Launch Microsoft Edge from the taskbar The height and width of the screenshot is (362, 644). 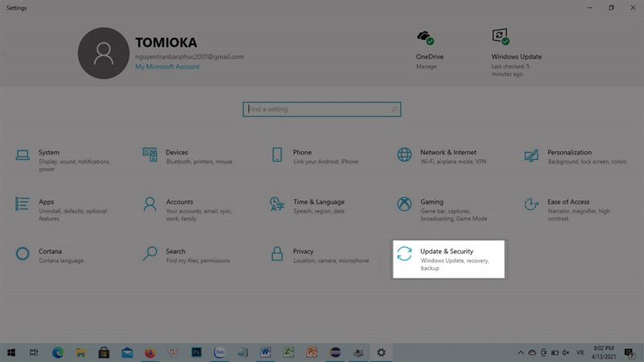tap(57, 352)
